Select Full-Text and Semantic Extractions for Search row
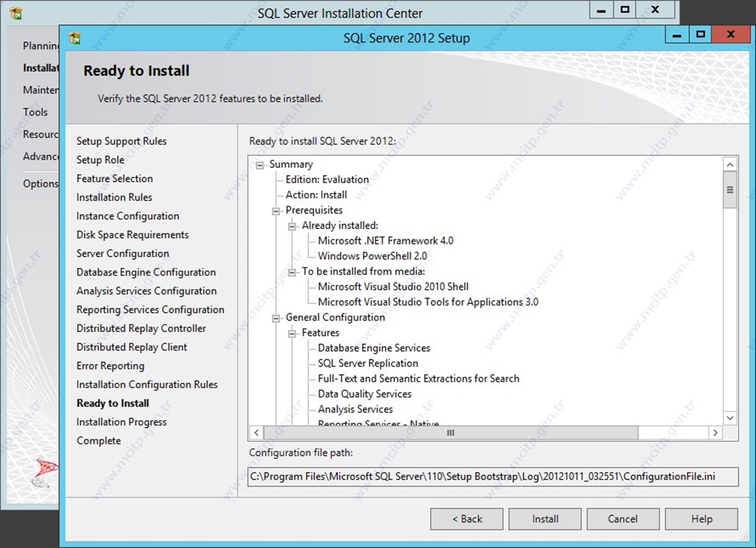The width and height of the screenshot is (756, 548). (418, 379)
